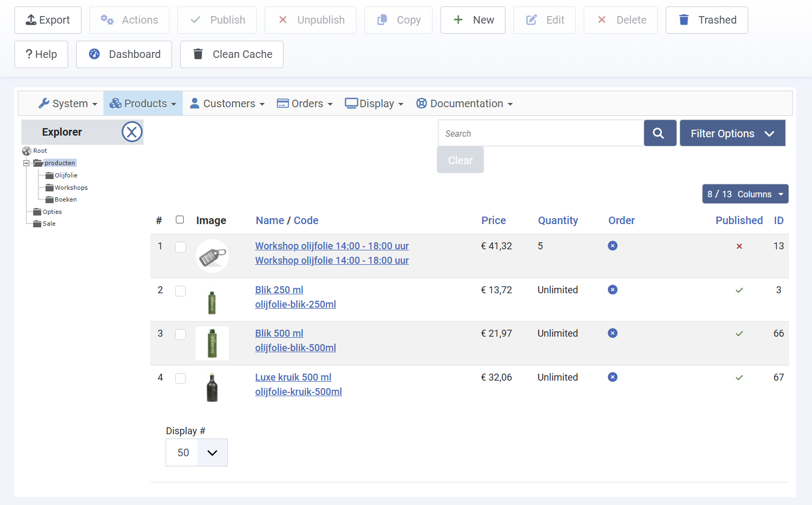Open the 8 / 13 Columns dropdown
The height and width of the screenshot is (505, 812).
[x=745, y=194]
